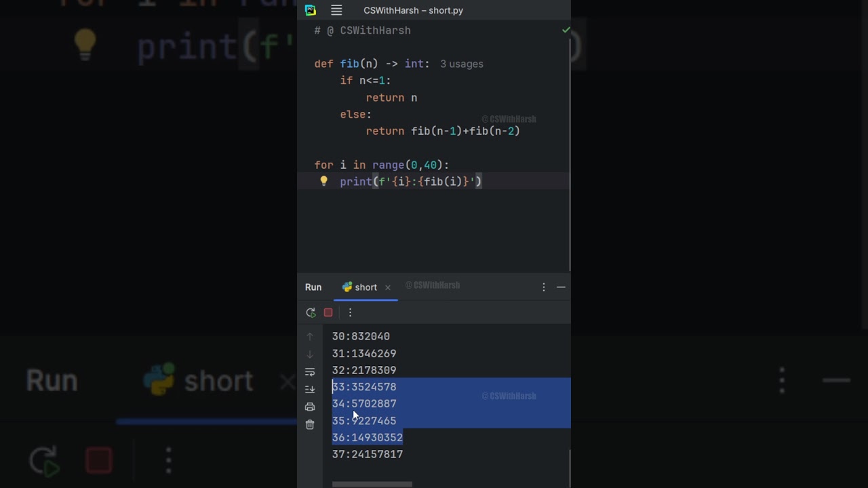
Task: Click the print(f'{i}:{fib(i)}') statement
Action: point(410,182)
